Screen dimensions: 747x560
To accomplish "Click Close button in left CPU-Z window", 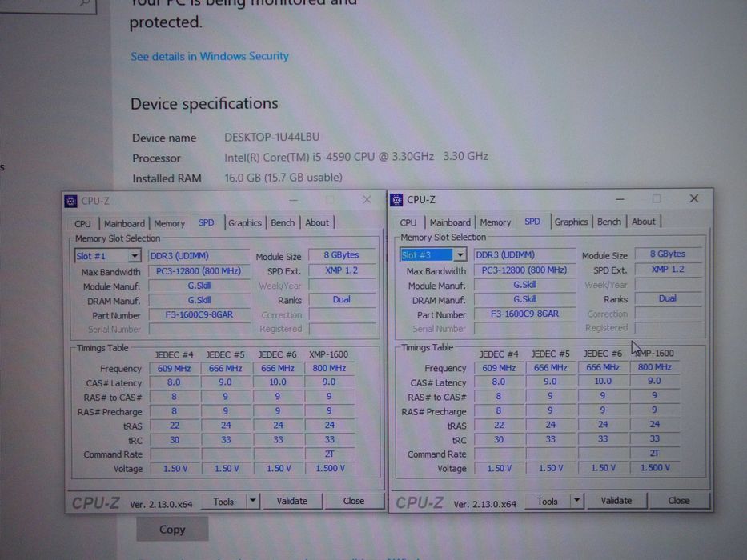I will click(354, 501).
